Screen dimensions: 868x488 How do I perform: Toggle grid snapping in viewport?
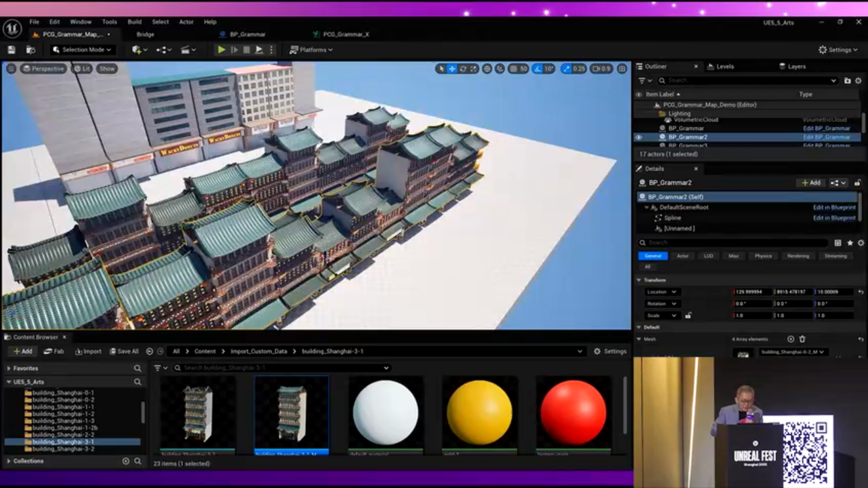pyautogui.click(x=513, y=68)
